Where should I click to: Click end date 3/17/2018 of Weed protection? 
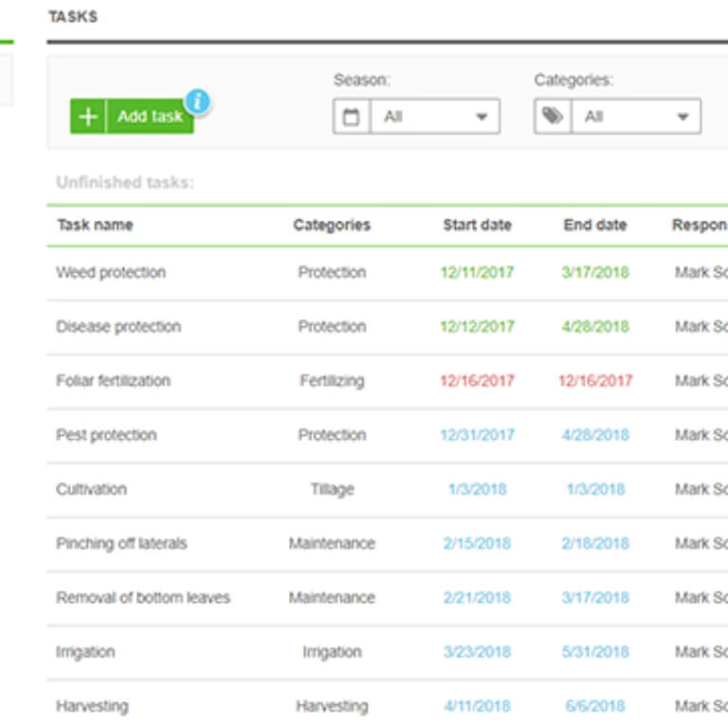coord(595,272)
